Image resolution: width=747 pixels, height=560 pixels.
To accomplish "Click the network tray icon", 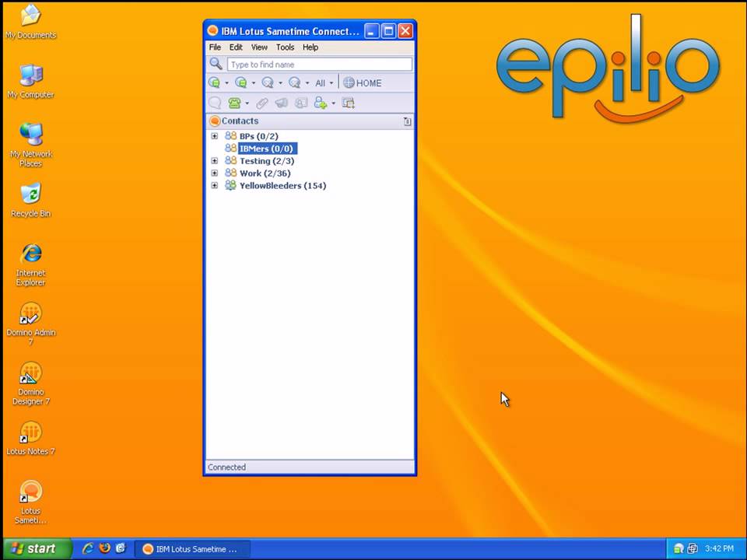I will coord(693,548).
